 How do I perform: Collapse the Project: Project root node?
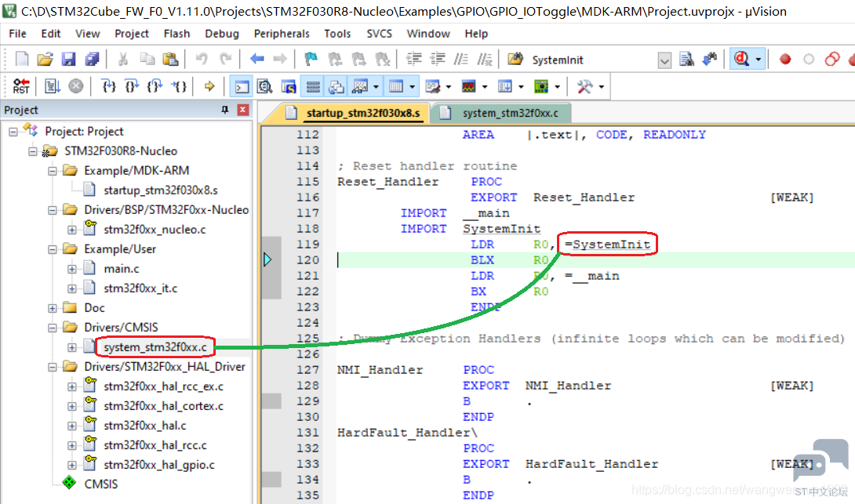(x=13, y=132)
